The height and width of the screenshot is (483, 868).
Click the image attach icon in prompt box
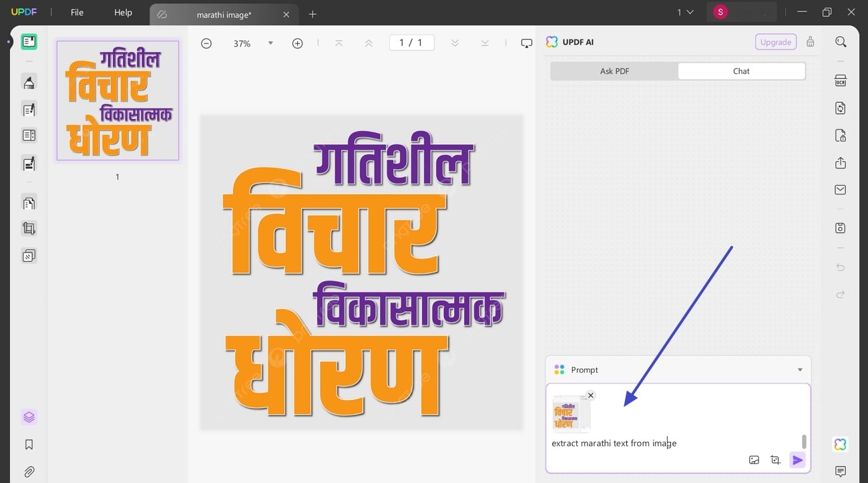(x=754, y=460)
